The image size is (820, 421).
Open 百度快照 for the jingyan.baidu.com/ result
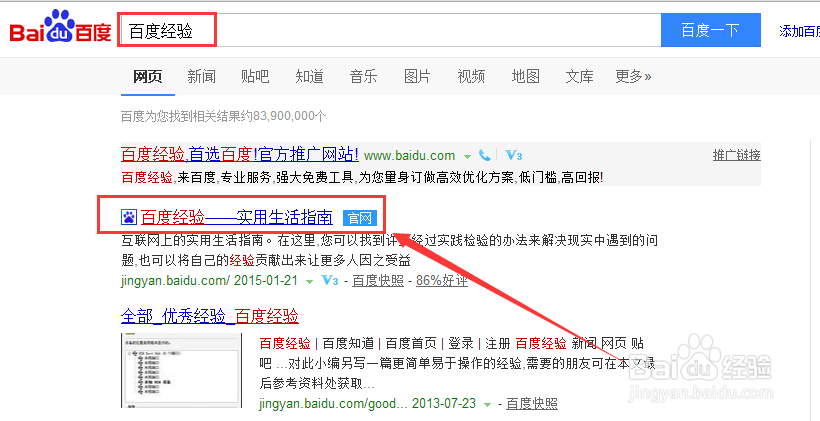tap(378, 281)
